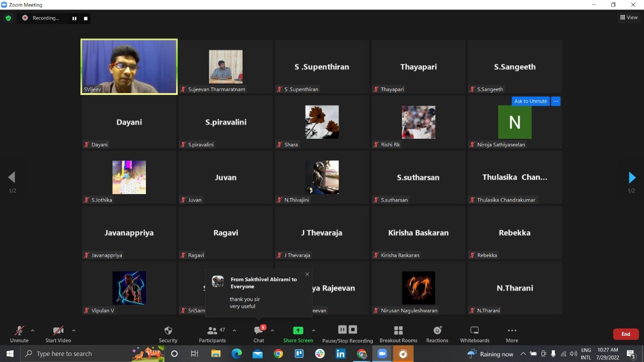
Task: Open the Participants panel
Action: (212, 334)
